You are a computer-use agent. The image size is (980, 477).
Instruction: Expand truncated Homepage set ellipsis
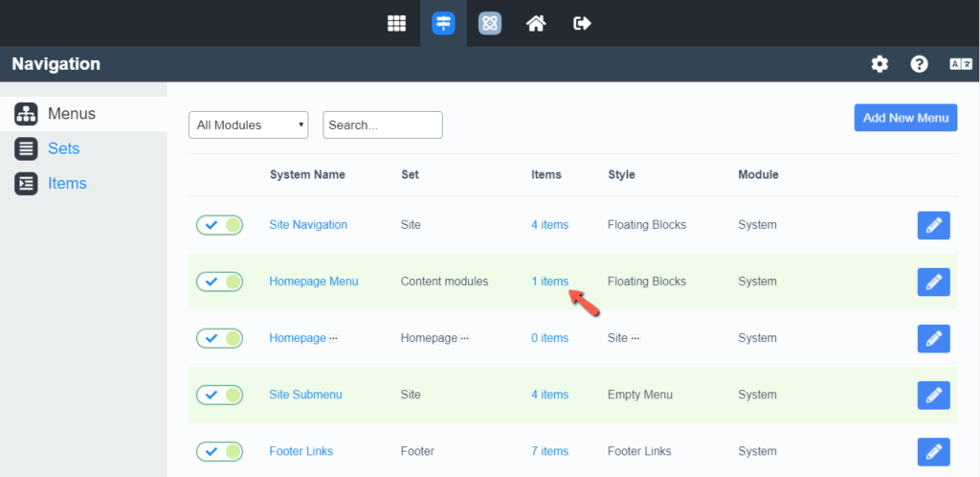coord(465,339)
